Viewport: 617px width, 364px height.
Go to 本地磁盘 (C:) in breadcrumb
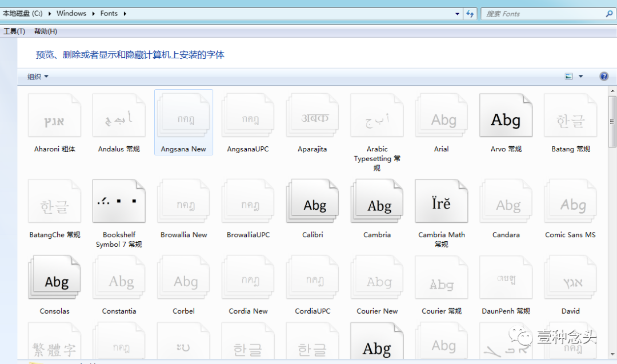tap(22, 13)
